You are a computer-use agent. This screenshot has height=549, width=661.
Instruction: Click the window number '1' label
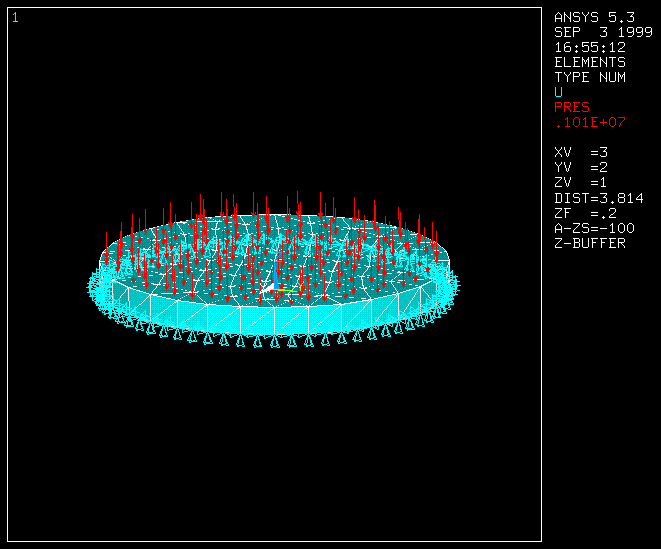(15, 18)
